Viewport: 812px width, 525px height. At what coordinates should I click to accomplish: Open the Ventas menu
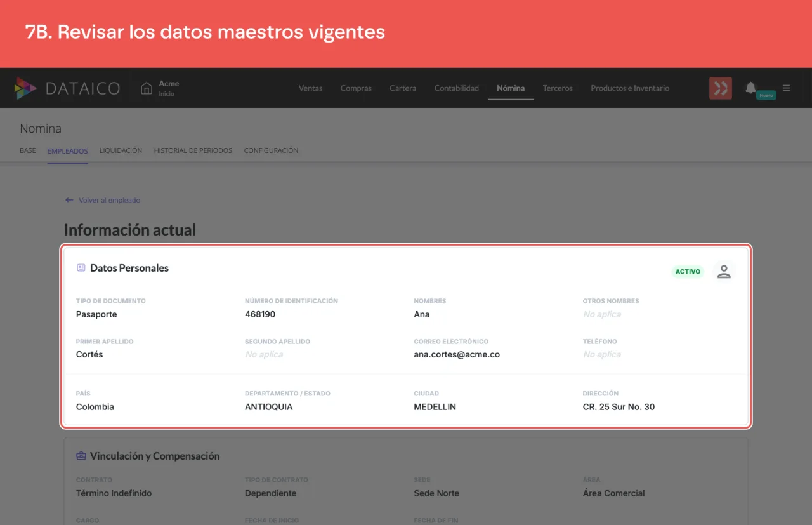(311, 88)
